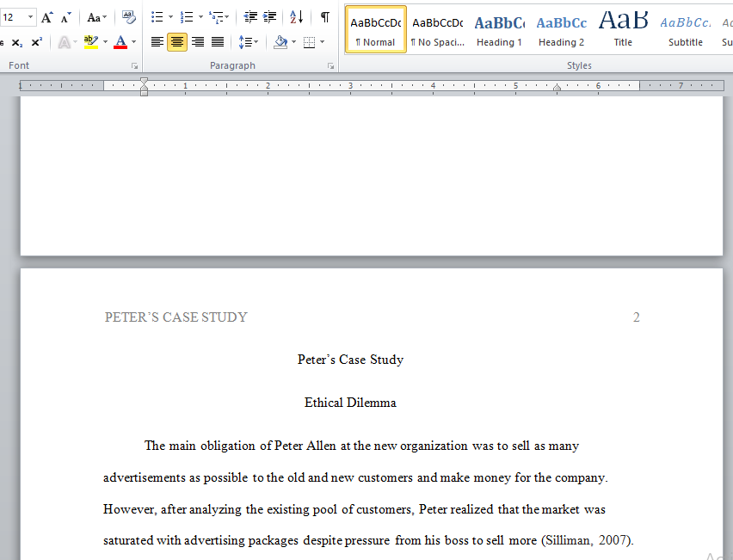Apply superscript formatting
The height and width of the screenshot is (560, 733).
(37, 42)
